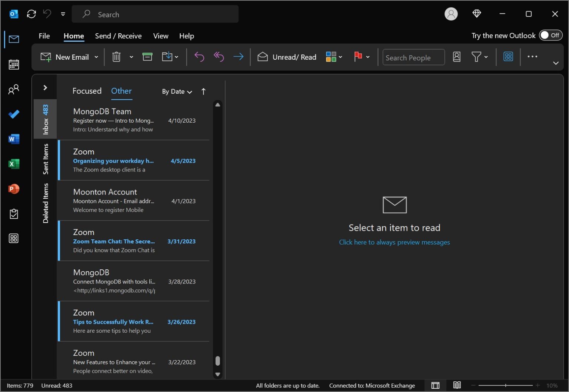
Task: Mark message as Unread/Read
Action: coord(287,57)
